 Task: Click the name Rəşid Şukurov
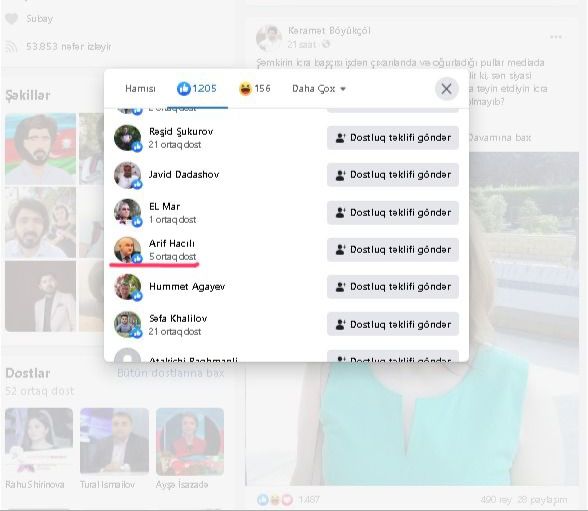(181, 132)
